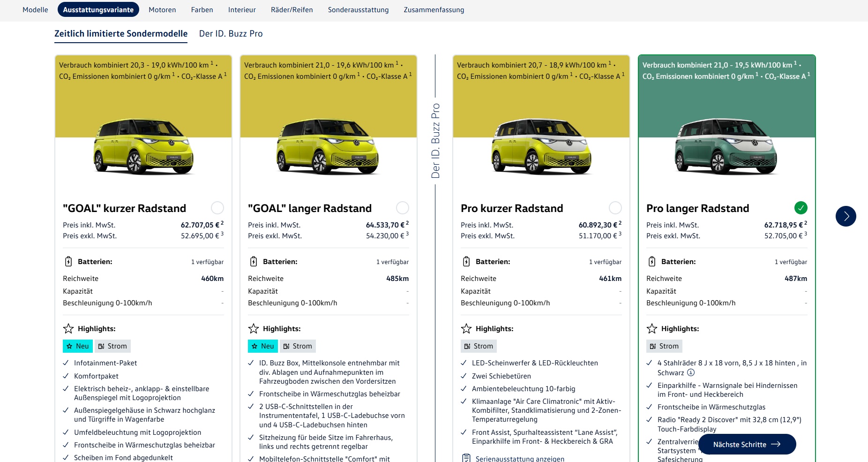Open the Modelle step
Image resolution: width=868 pixels, height=462 pixels.
click(x=35, y=10)
